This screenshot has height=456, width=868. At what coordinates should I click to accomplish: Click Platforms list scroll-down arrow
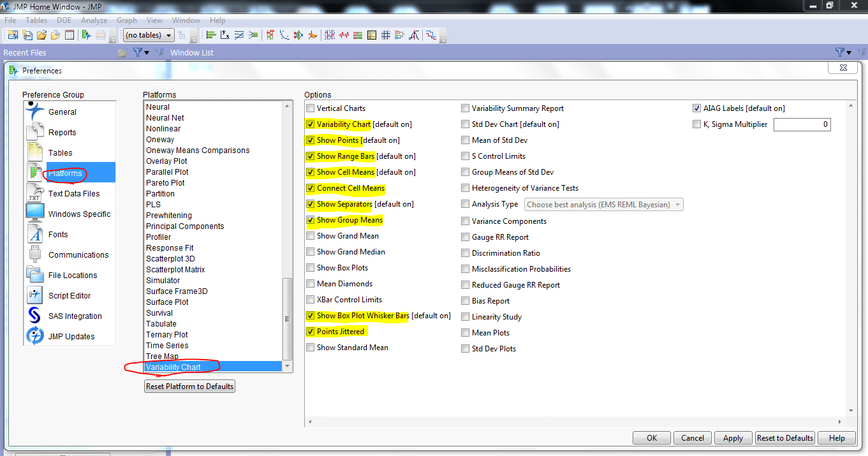pos(287,366)
